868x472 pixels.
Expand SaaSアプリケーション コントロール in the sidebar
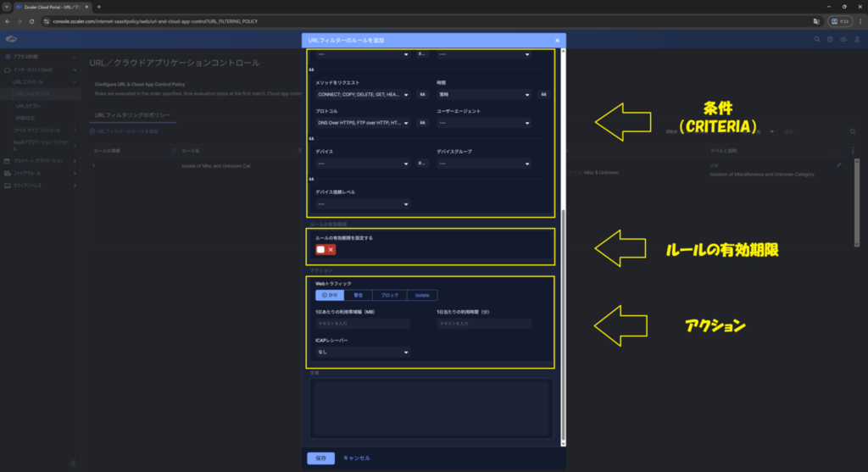coord(75,144)
